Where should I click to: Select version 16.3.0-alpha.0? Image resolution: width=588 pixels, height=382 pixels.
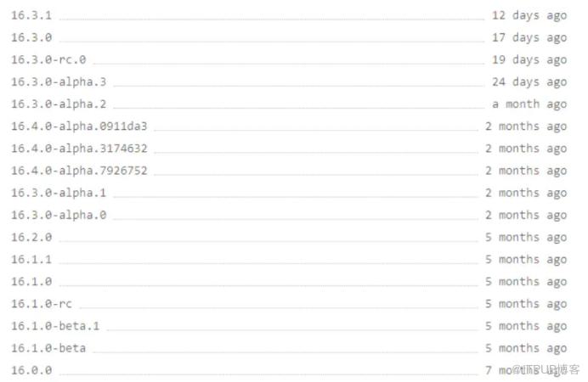coord(59,215)
